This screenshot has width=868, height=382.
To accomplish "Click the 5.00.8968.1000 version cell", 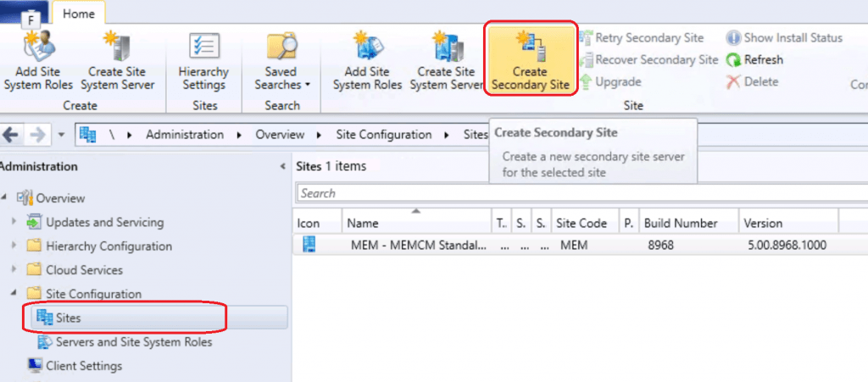I will point(787,245).
